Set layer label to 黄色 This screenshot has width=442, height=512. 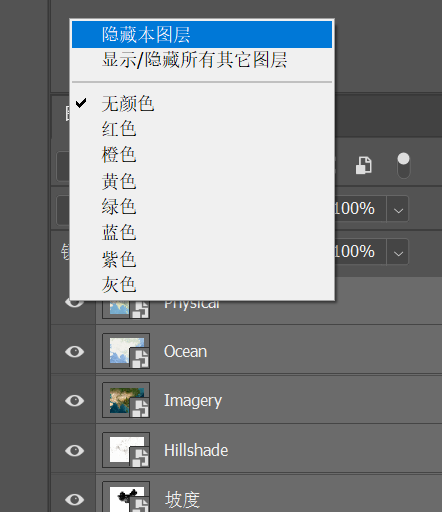[x=202, y=181]
